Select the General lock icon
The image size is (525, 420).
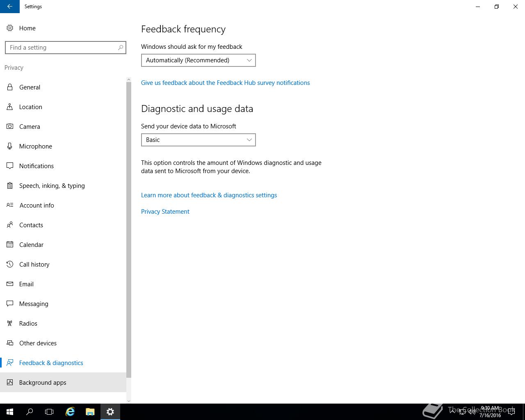click(x=10, y=87)
